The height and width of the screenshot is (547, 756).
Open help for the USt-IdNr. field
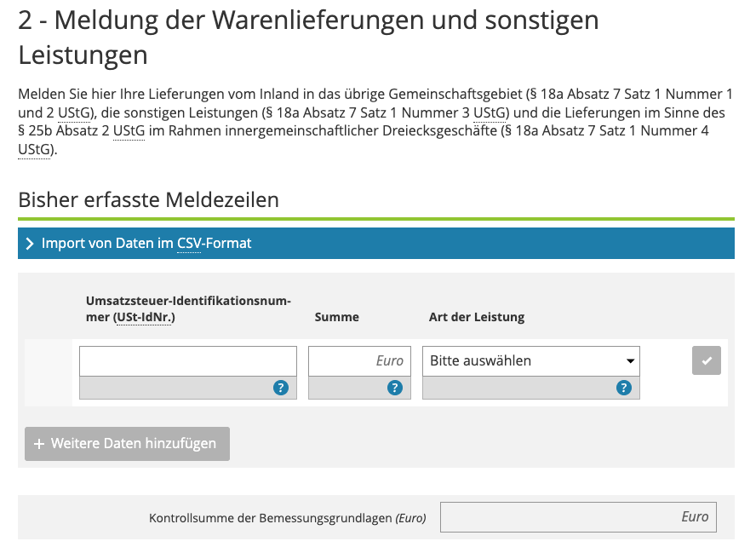point(281,388)
